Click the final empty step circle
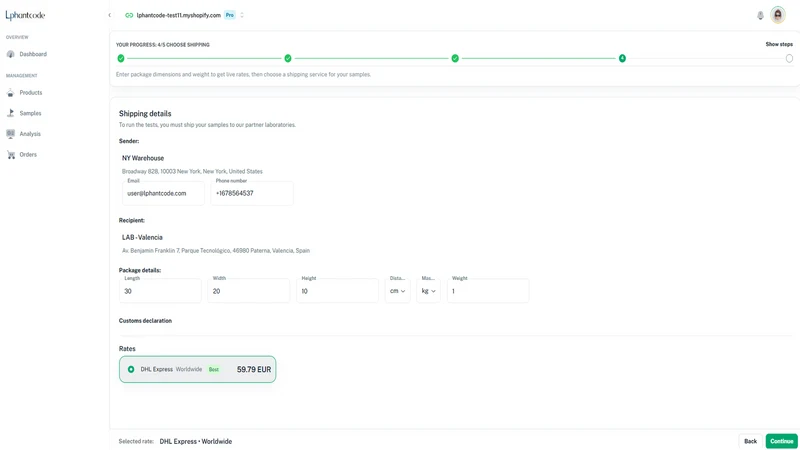 (789, 59)
